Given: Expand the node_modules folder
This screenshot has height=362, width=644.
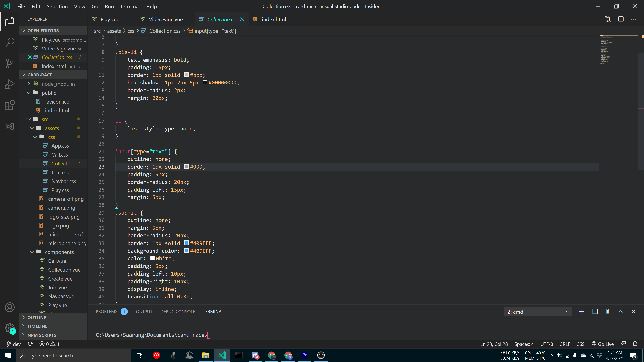Looking at the screenshot, I should click(x=59, y=84).
